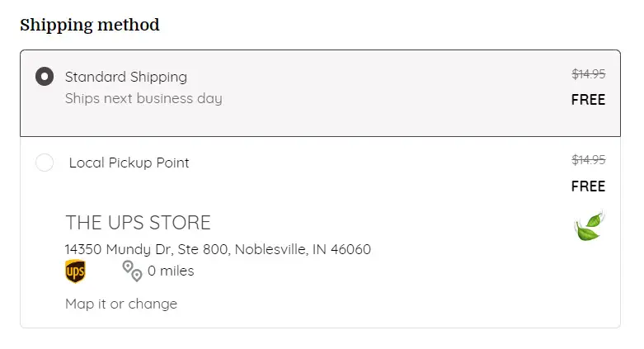This screenshot has width=644, height=349.
Task: Click the crossed-out $14.95 for Local Pickup
Action: coord(589,159)
